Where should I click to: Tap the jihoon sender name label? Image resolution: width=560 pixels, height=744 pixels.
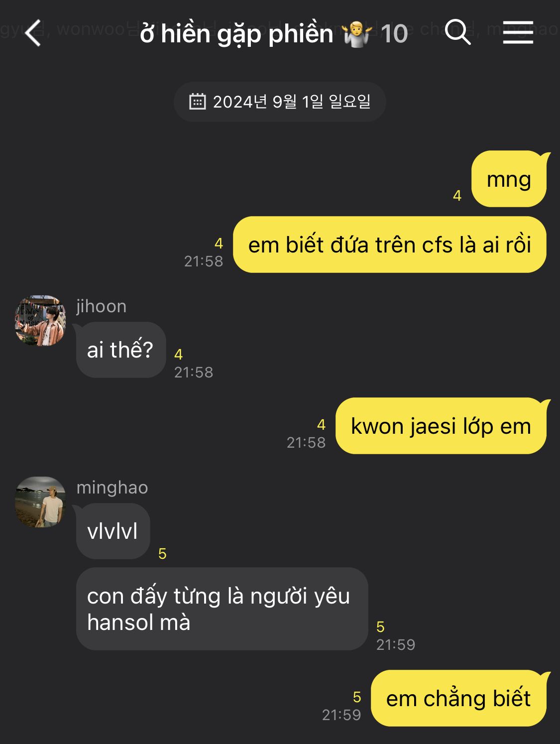click(102, 306)
